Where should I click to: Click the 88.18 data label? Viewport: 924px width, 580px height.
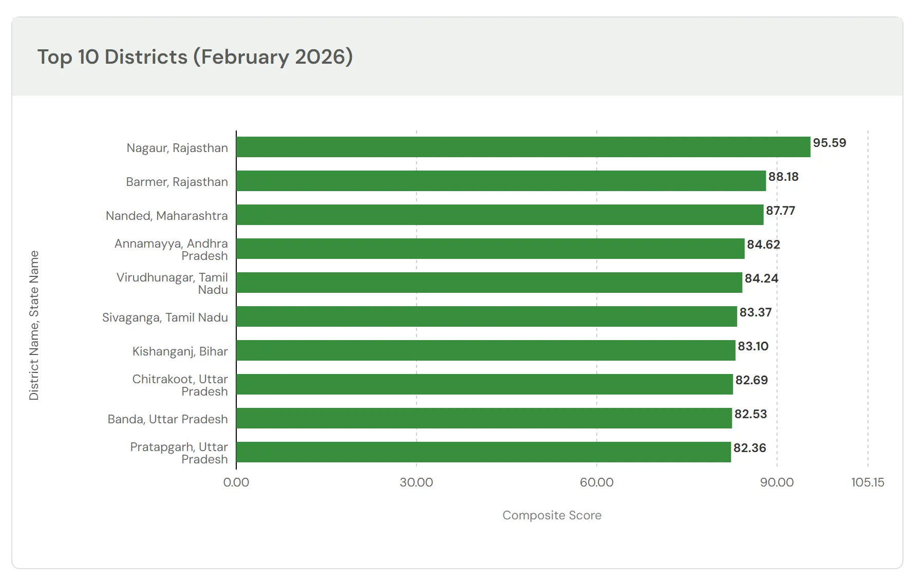(783, 177)
